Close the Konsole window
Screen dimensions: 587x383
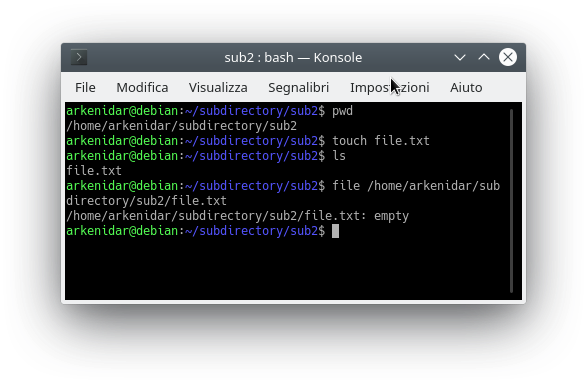(508, 57)
